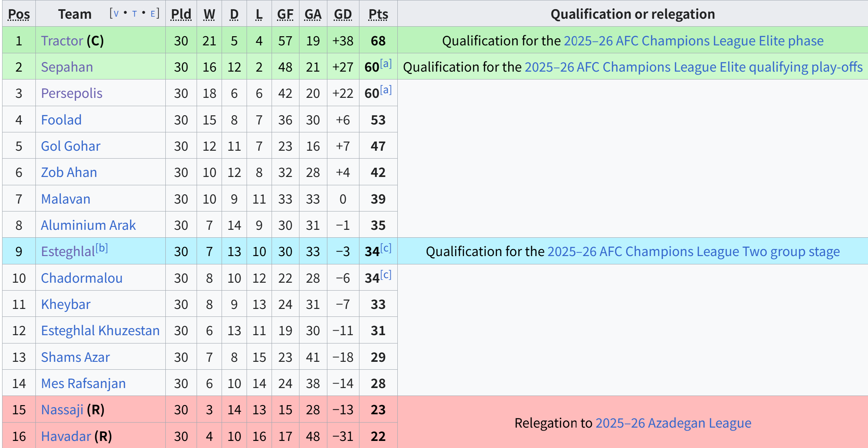Click the T talk-template link
The image size is (868, 448).
point(135,13)
